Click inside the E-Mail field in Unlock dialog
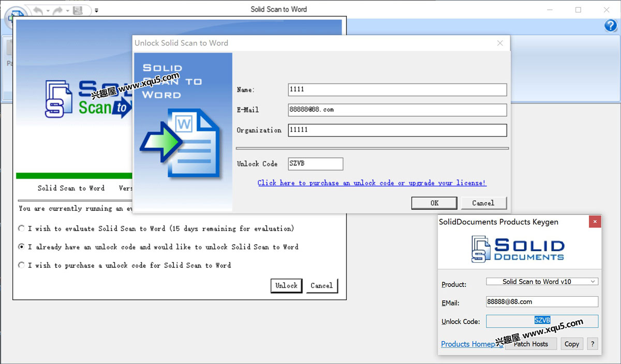The image size is (621, 364). coord(397,110)
